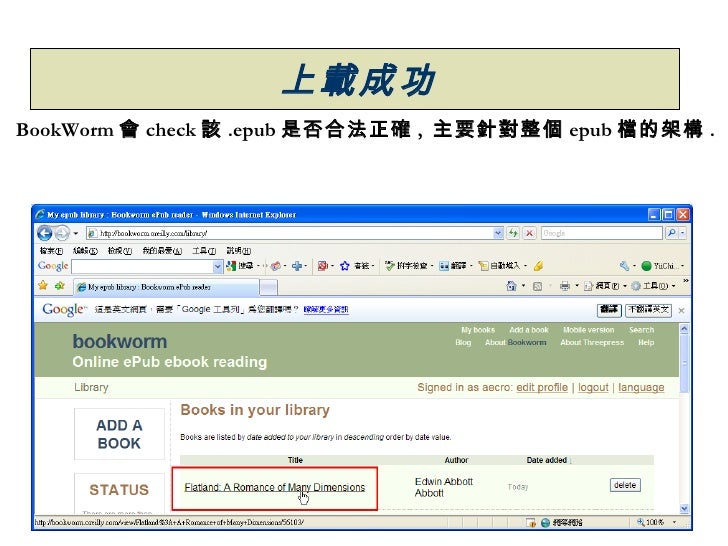This screenshot has height=546, width=728.
Task: Click the Add a book nav link
Action: point(529,330)
